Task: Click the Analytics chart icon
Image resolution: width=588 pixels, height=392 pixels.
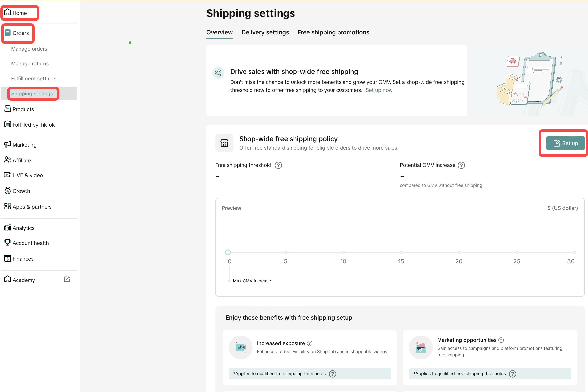Action: pyautogui.click(x=8, y=227)
